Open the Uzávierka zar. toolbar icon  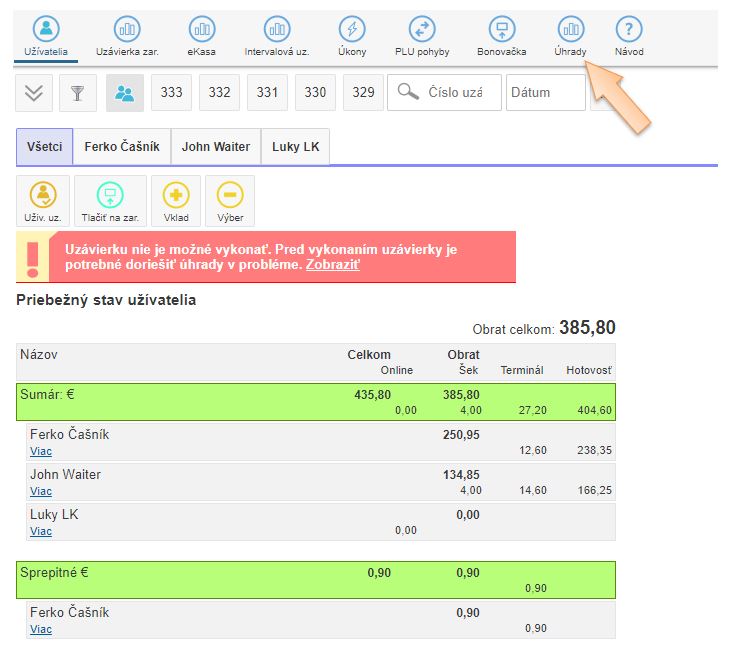(127, 30)
